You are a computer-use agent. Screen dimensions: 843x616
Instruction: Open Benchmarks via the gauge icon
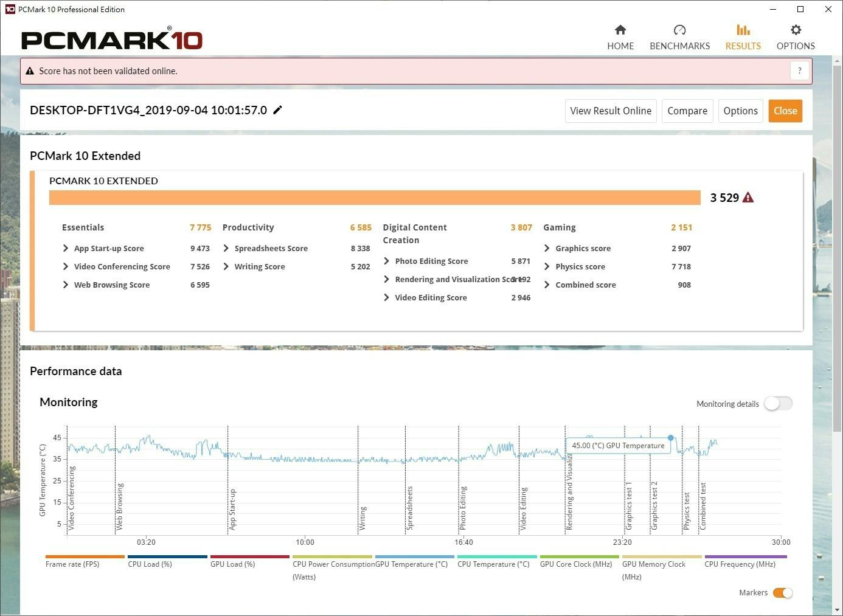679,30
